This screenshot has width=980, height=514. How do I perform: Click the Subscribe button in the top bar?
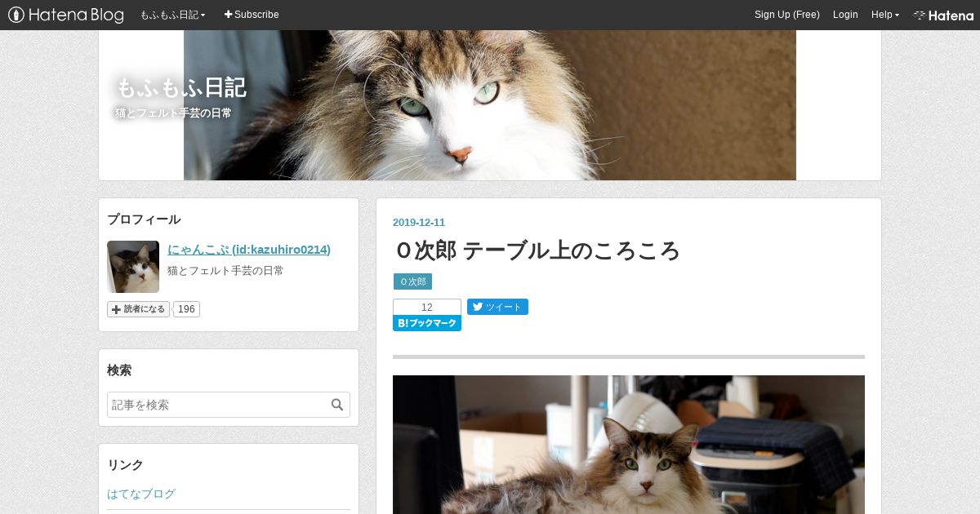pos(252,15)
